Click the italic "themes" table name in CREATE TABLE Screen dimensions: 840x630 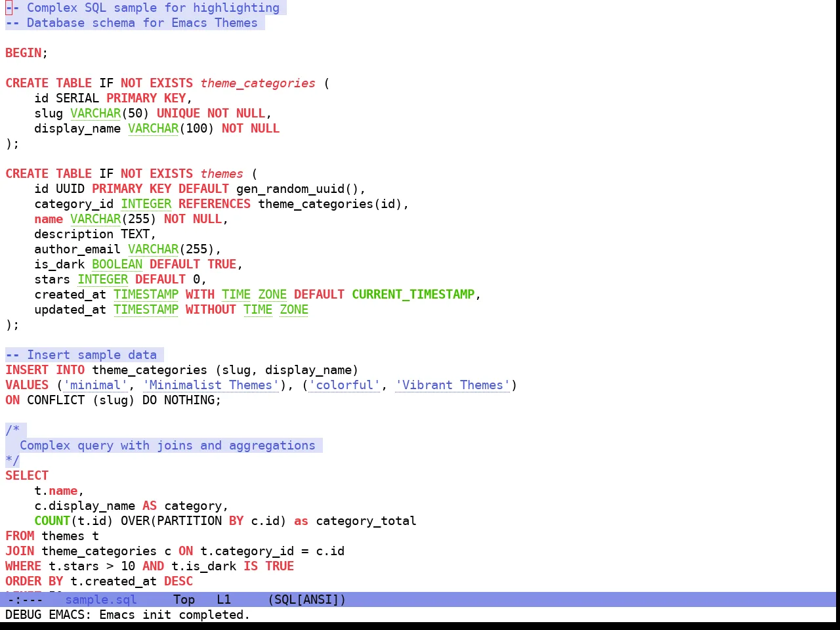[x=222, y=174]
